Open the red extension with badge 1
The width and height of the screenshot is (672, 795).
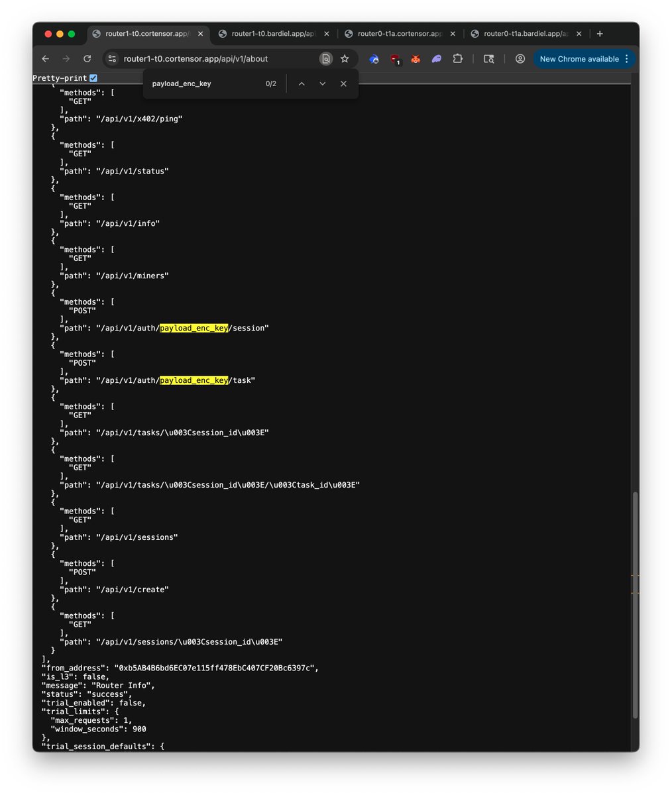point(395,60)
